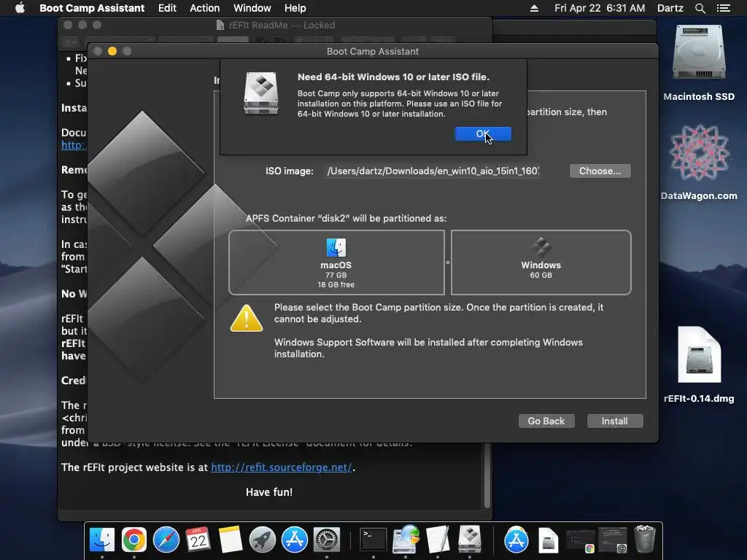Image resolution: width=747 pixels, height=560 pixels.
Task: Restore minimized System Preferences window from dock
Action: click(613, 541)
